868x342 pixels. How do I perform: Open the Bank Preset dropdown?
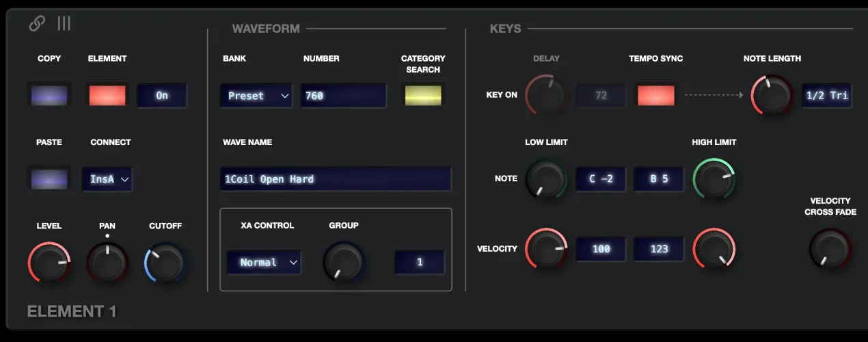coord(256,96)
